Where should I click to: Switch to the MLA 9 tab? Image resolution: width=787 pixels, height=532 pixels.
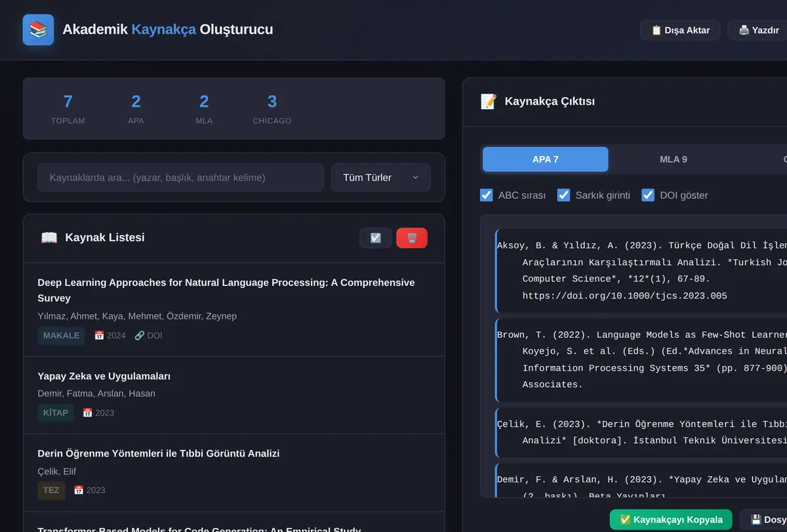[x=674, y=159]
